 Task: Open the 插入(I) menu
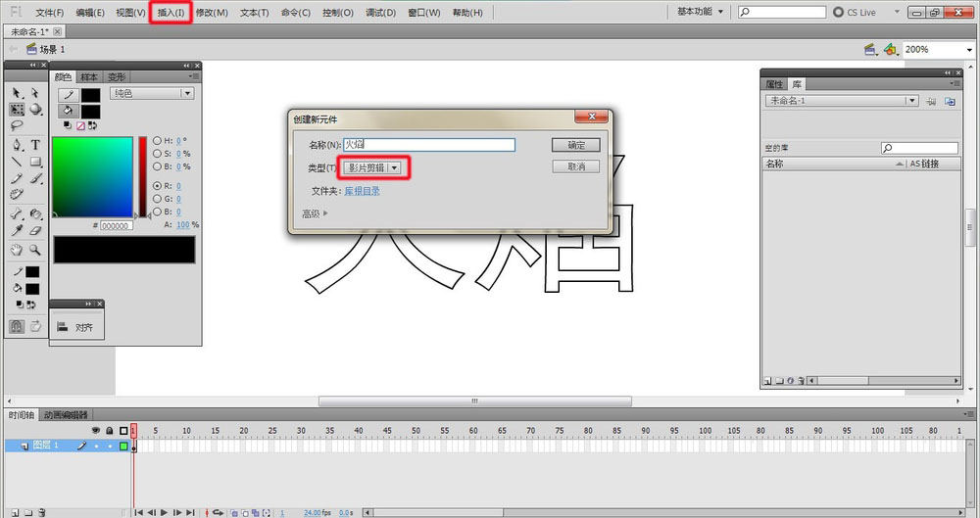point(171,13)
